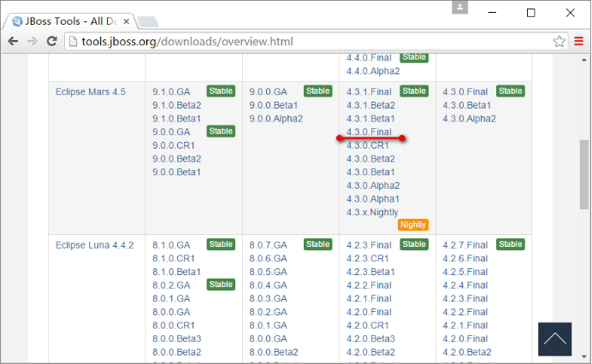Click the Stable badge next to 8.0.7.GA

coord(318,244)
